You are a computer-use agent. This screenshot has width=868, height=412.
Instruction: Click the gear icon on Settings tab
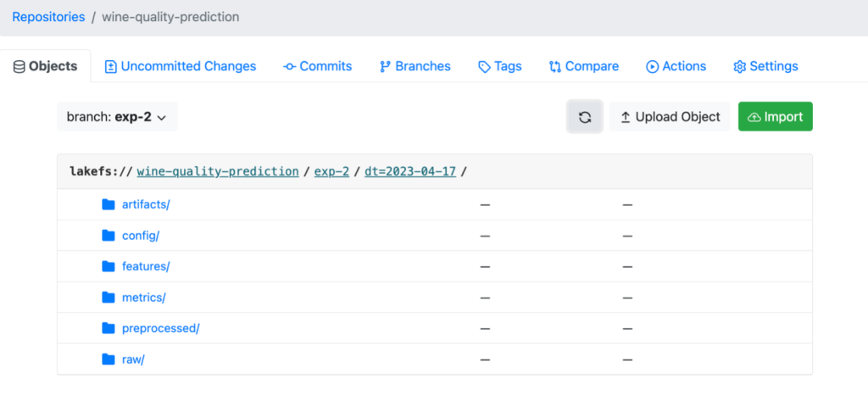(x=739, y=67)
